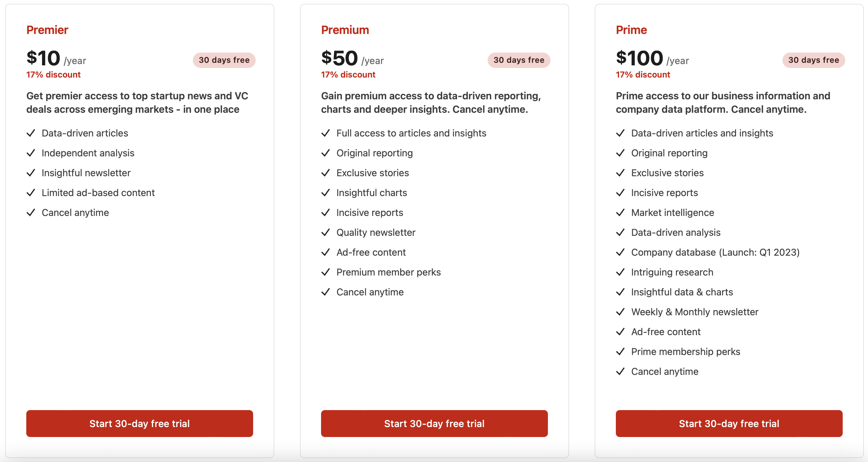Click checkmark next to Quality newsletter

(326, 233)
